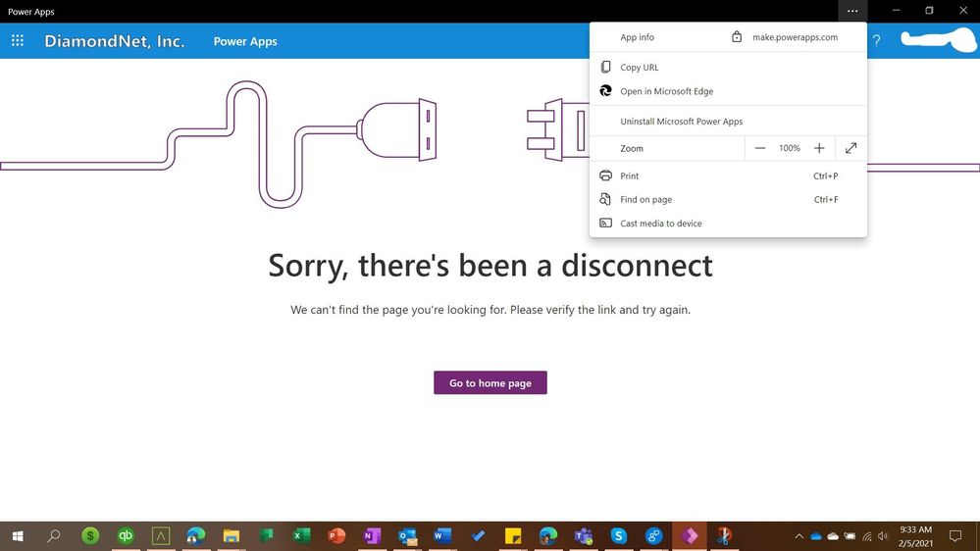
Task: Launch Excel from the taskbar
Action: click(x=302, y=536)
